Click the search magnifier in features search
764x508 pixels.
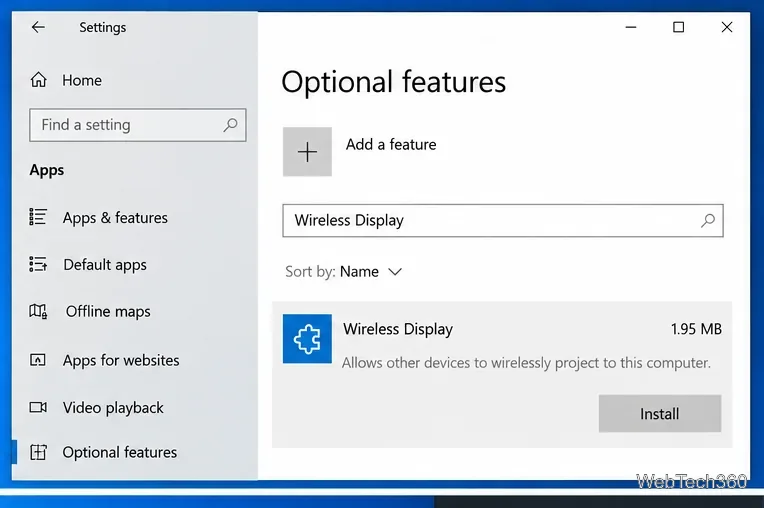(x=708, y=221)
